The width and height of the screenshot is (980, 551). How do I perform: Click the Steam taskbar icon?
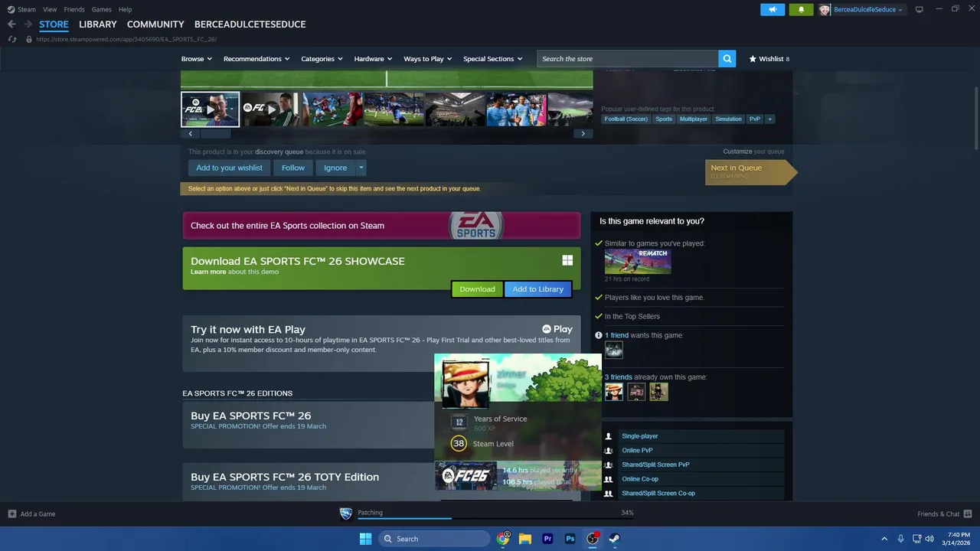tap(614, 539)
